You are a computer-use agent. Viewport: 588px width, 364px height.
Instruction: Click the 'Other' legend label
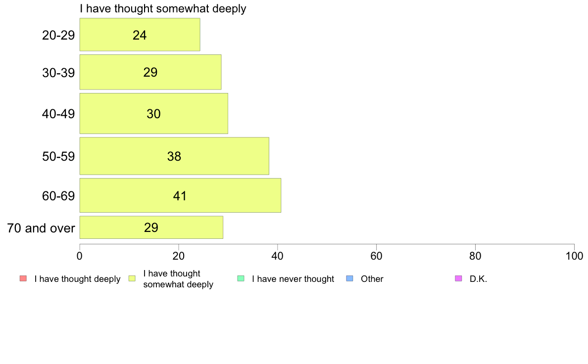(x=372, y=279)
